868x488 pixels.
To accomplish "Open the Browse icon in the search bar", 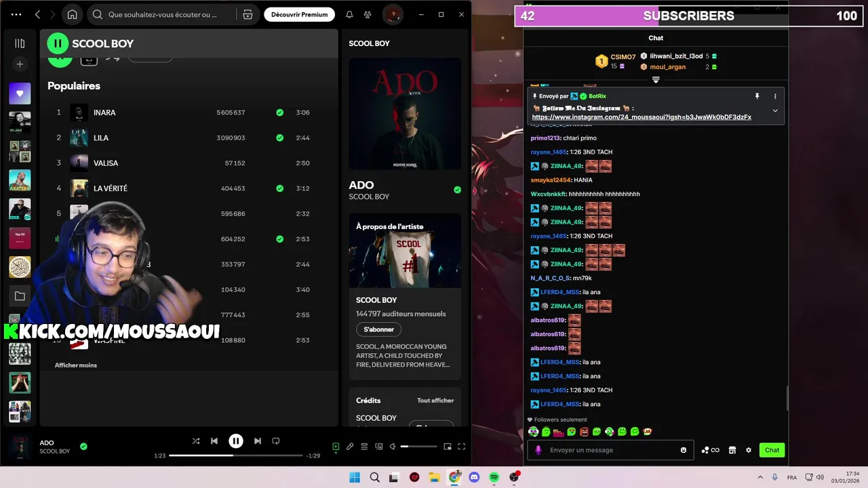I will (248, 14).
